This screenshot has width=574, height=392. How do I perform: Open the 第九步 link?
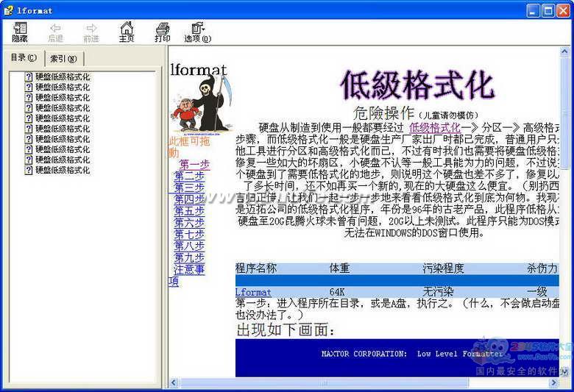[x=189, y=258]
